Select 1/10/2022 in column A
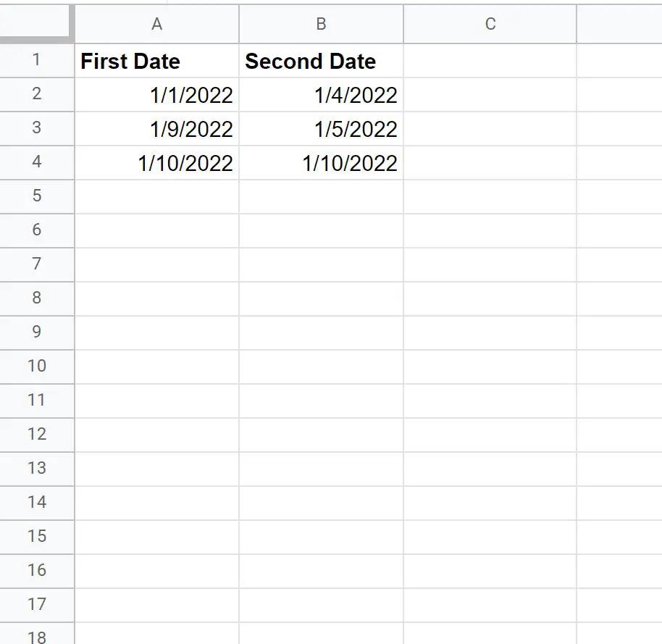The width and height of the screenshot is (662, 644). click(156, 163)
